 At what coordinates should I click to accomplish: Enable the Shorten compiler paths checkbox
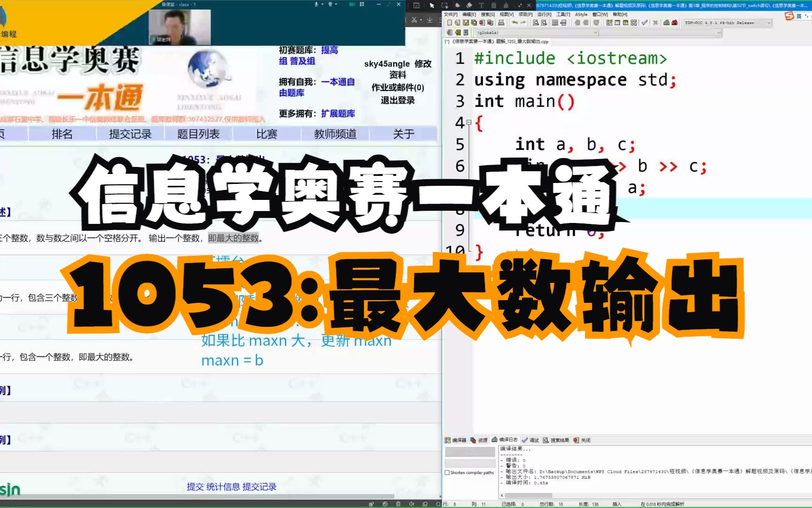446,472
